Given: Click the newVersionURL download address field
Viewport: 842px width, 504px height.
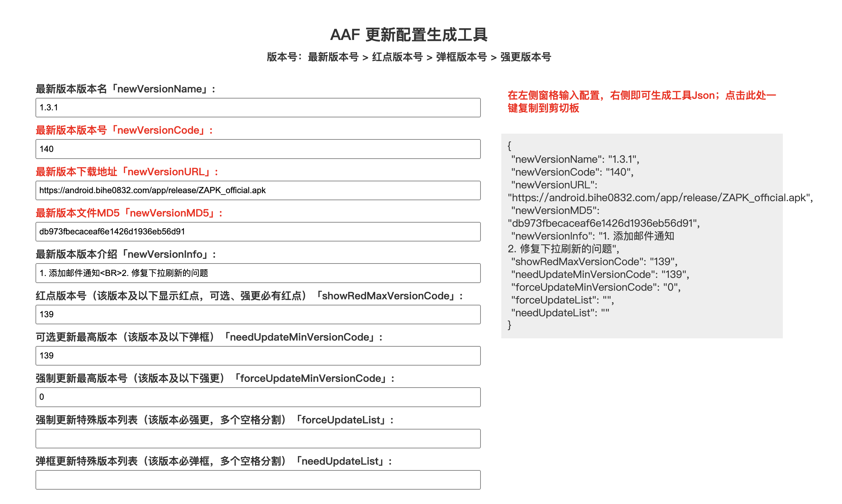Looking at the screenshot, I should (258, 191).
